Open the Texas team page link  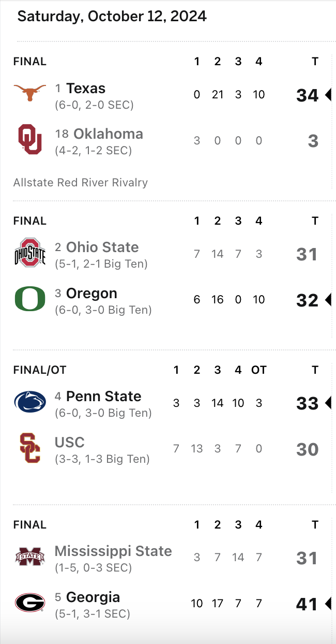[x=86, y=89]
